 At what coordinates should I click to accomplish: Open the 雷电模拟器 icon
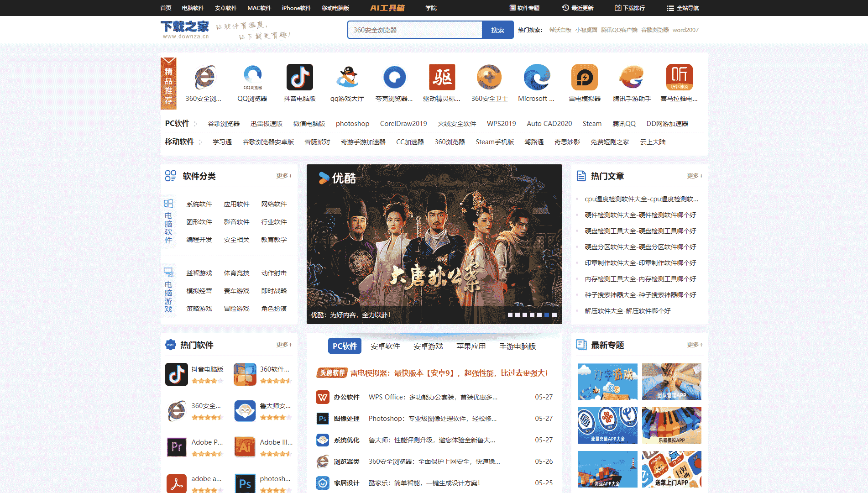tap(585, 77)
